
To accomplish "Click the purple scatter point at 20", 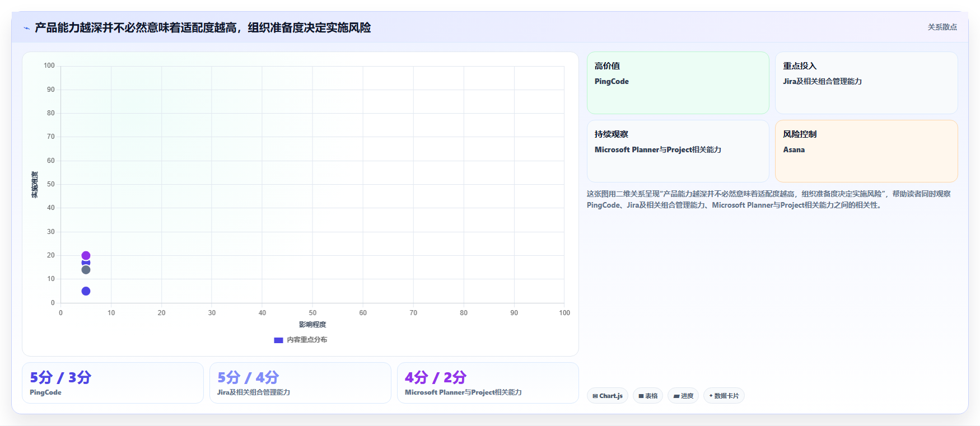I will point(86,255).
